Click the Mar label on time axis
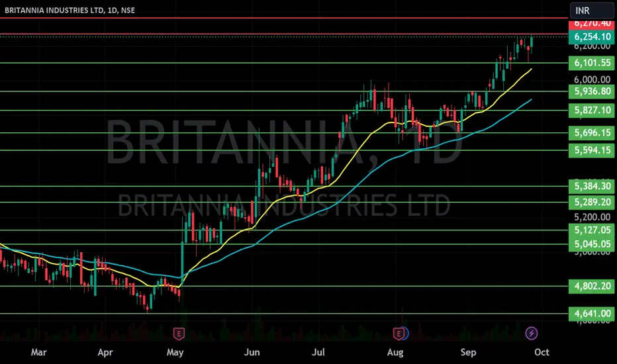 pyautogui.click(x=38, y=352)
